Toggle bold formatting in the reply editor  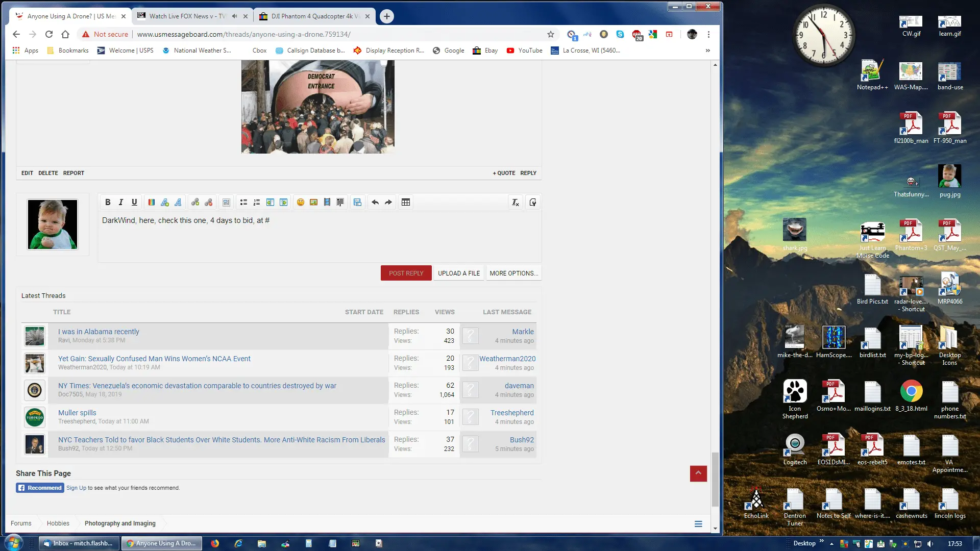point(108,203)
